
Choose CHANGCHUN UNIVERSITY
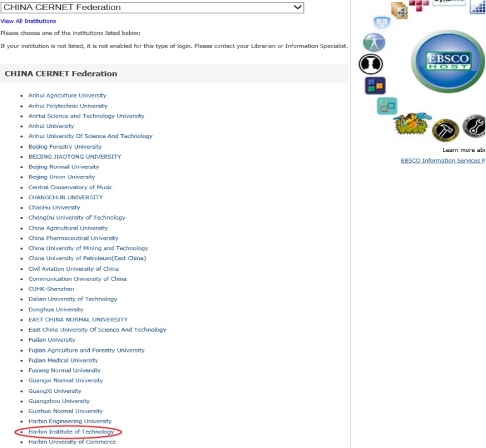coord(66,197)
